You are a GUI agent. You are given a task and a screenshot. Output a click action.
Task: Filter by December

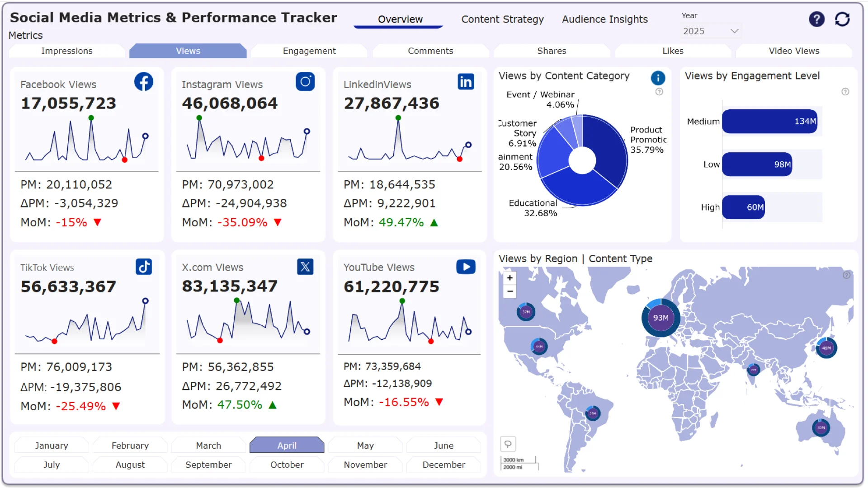tap(443, 465)
